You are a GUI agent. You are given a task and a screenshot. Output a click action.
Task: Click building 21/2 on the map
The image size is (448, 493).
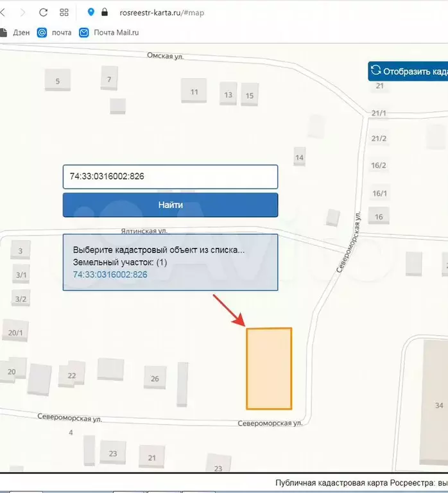pyautogui.click(x=379, y=138)
